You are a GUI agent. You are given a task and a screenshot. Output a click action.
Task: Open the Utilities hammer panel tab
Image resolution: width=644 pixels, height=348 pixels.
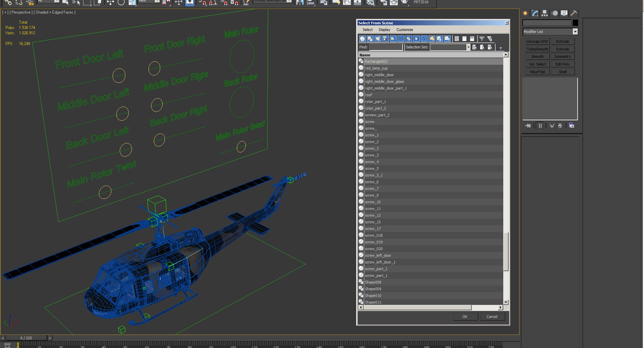coord(574,13)
